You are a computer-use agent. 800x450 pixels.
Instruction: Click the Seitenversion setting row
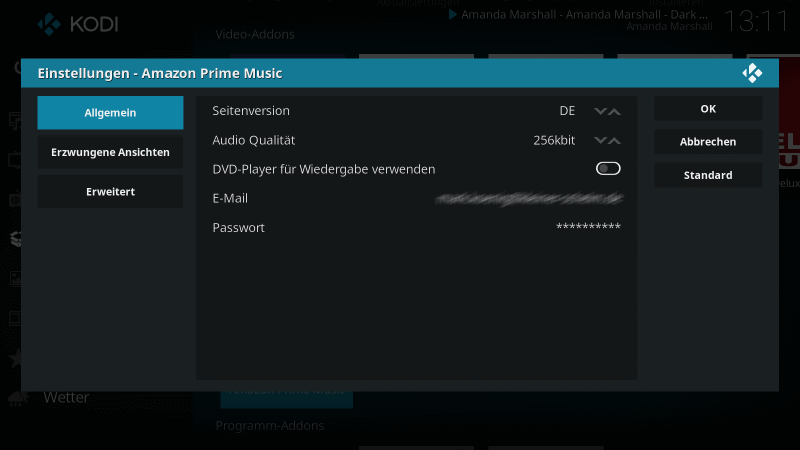point(416,111)
